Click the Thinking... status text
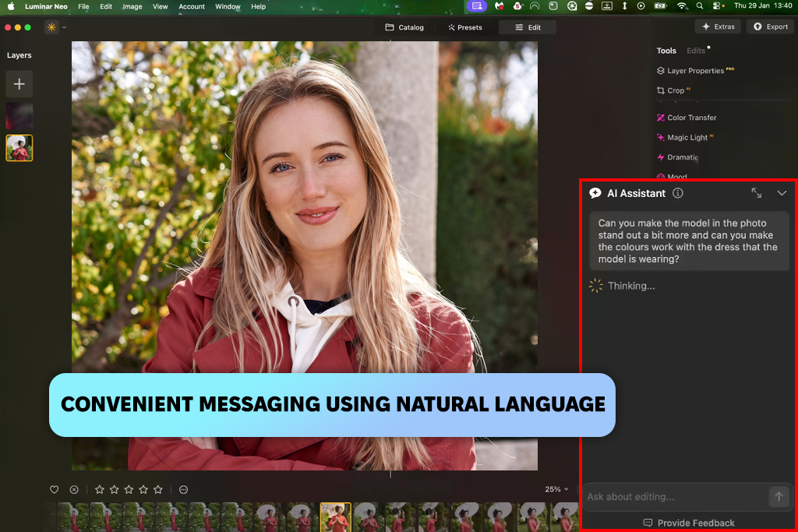 (631, 286)
